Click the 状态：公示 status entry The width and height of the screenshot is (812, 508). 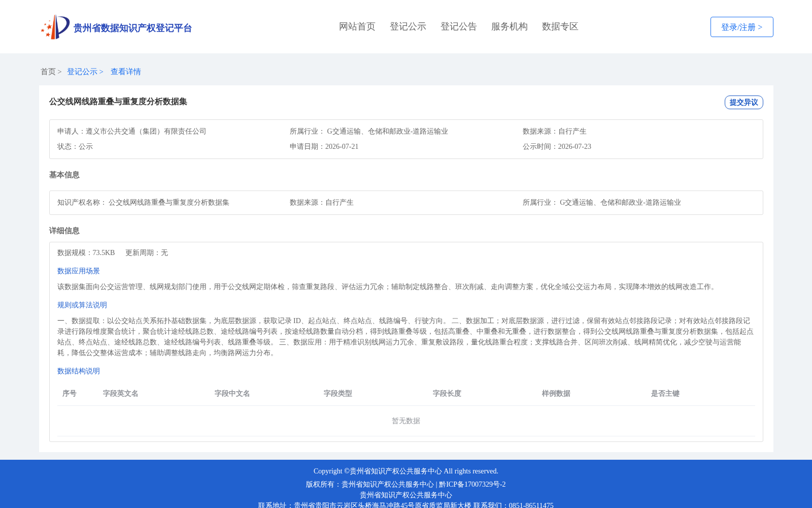click(75, 146)
